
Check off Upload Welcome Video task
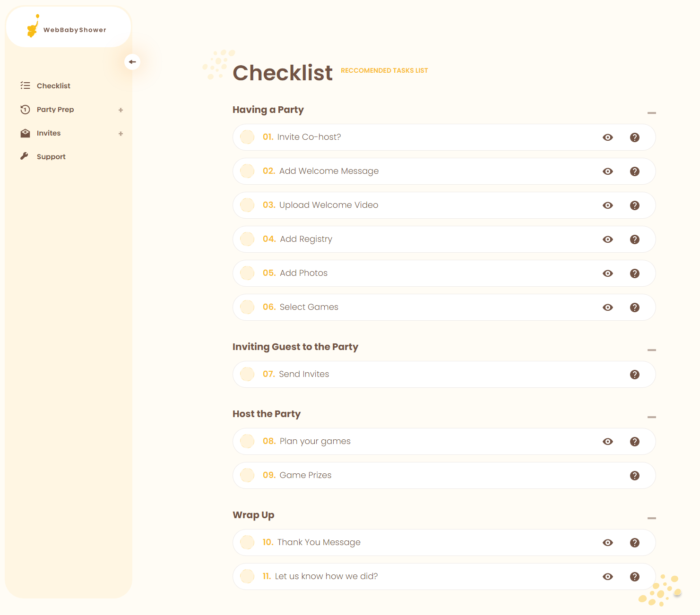tap(247, 205)
